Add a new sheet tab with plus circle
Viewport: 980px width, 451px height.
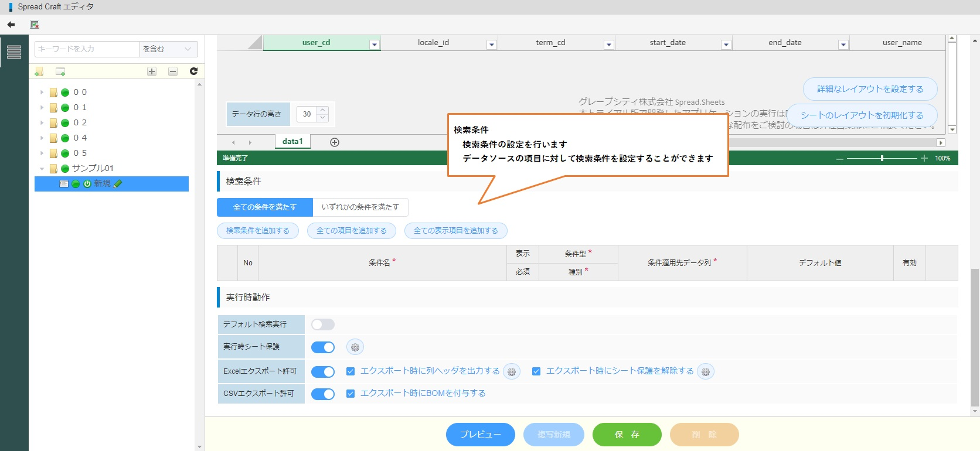pyautogui.click(x=335, y=142)
